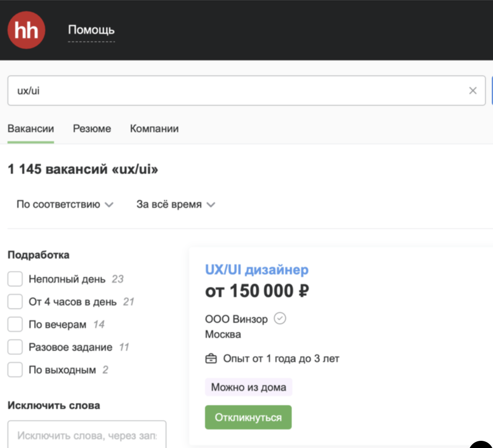This screenshot has width=493, height=448.
Task: Open the UX/UI дизайнер vacancy link
Action: click(257, 270)
